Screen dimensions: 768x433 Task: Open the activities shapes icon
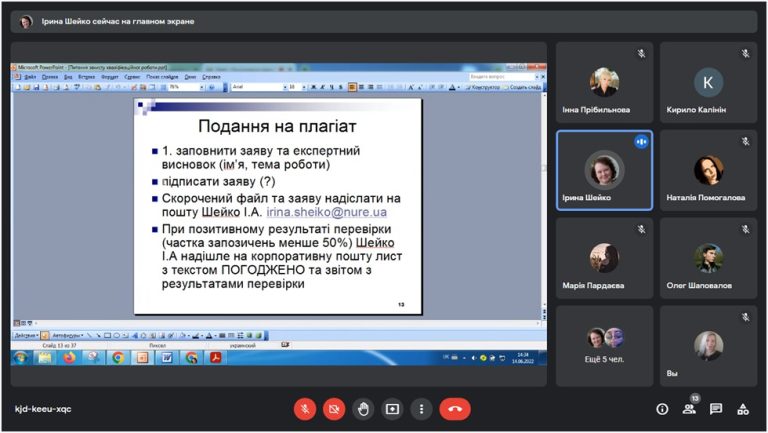coord(743,409)
